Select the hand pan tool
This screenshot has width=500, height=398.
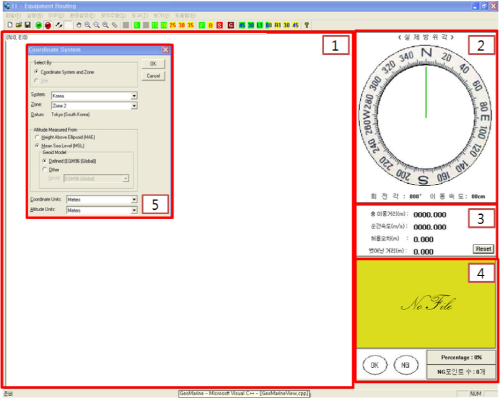(x=79, y=25)
